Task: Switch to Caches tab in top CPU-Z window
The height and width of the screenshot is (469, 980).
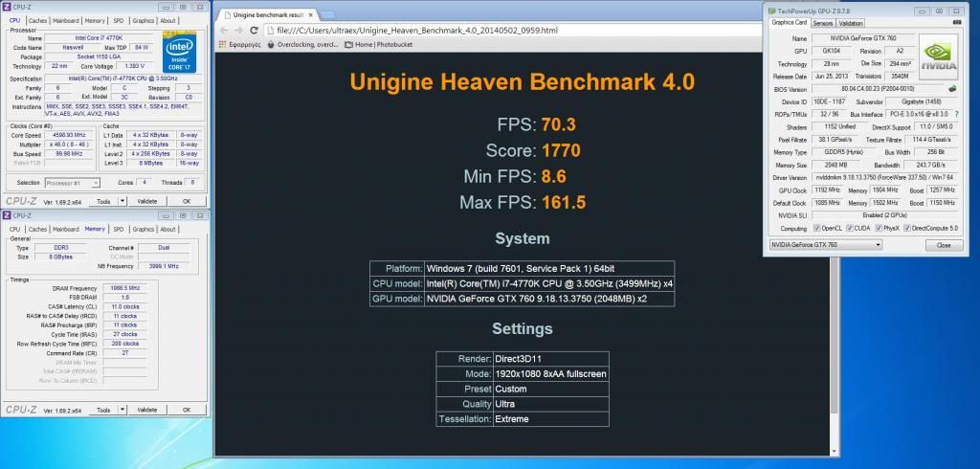Action: point(37,20)
